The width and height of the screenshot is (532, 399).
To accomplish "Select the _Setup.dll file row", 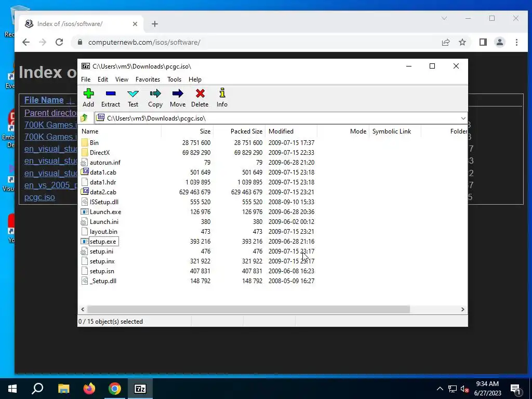I will (198, 281).
